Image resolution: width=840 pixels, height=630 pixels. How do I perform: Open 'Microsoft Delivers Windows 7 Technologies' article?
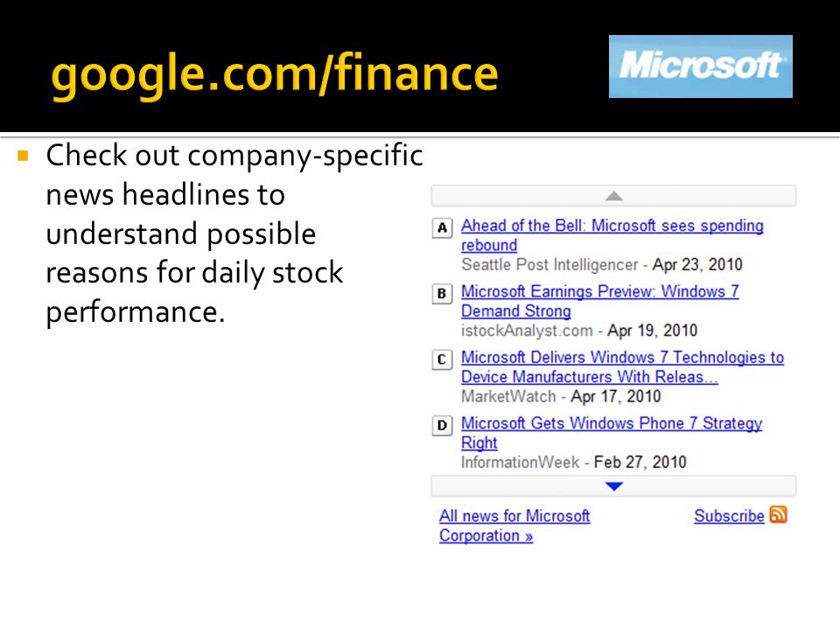tap(622, 367)
